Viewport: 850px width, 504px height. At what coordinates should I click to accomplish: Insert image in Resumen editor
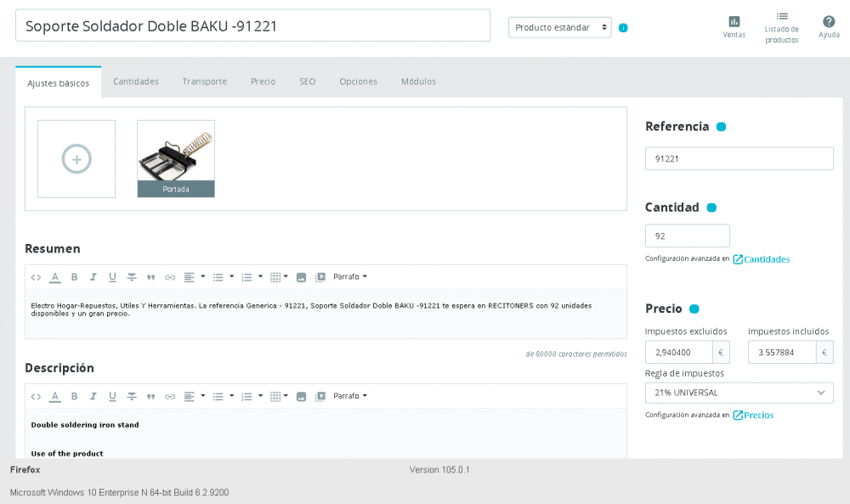click(302, 277)
